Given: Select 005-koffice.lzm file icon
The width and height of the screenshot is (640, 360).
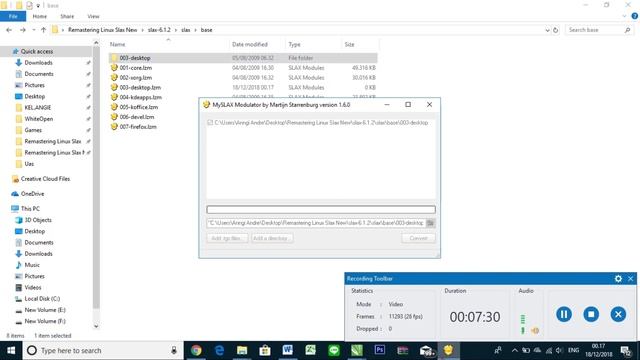Looking at the screenshot, I should point(114,107).
